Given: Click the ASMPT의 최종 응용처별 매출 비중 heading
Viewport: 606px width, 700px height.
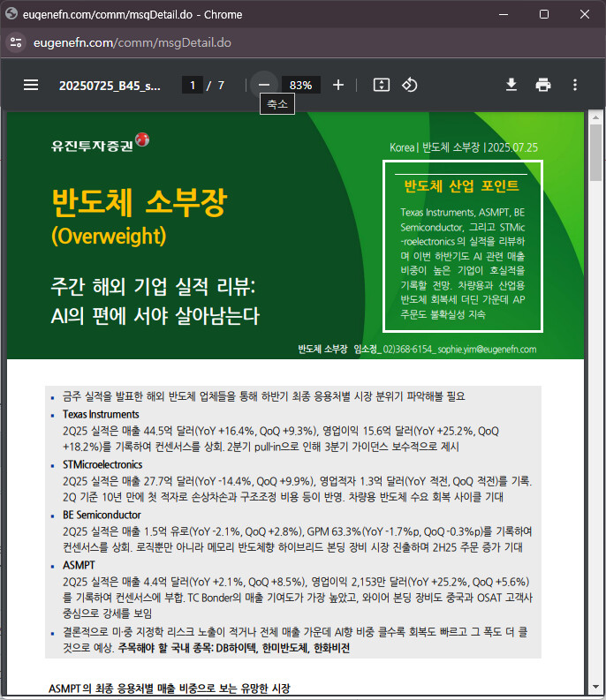Looking at the screenshot, I should [170, 688].
